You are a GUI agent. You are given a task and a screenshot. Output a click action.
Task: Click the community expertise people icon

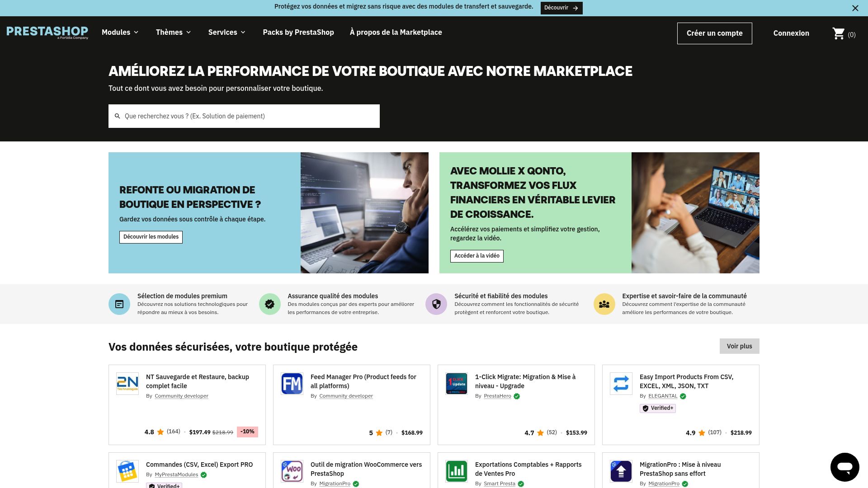tap(604, 304)
